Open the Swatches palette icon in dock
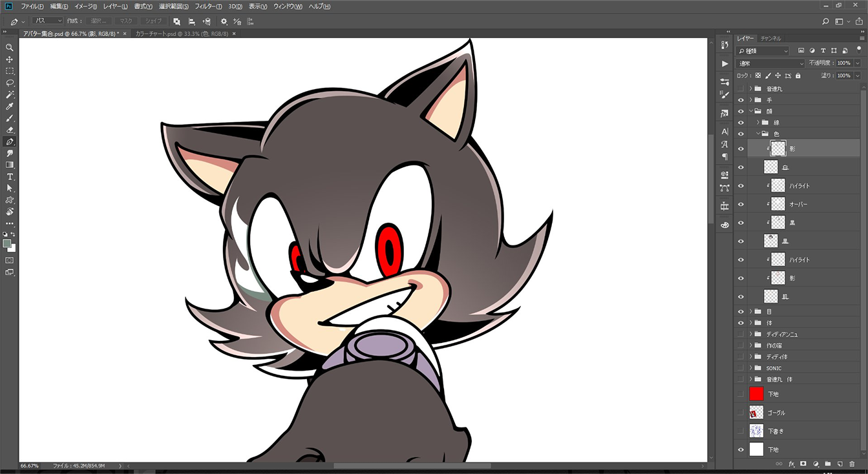Image resolution: width=868 pixels, height=474 pixels. coord(725,225)
